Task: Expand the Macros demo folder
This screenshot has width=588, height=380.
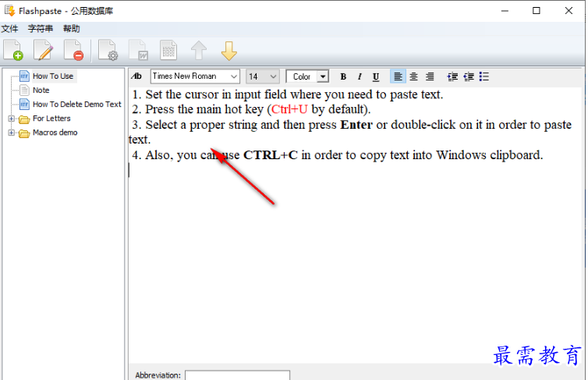Action: pyautogui.click(x=11, y=133)
